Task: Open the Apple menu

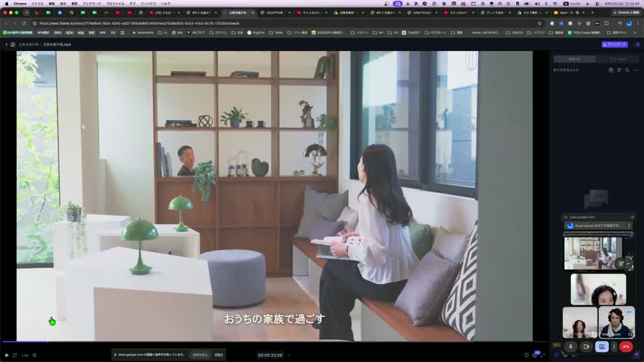Action: pos(6,3)
